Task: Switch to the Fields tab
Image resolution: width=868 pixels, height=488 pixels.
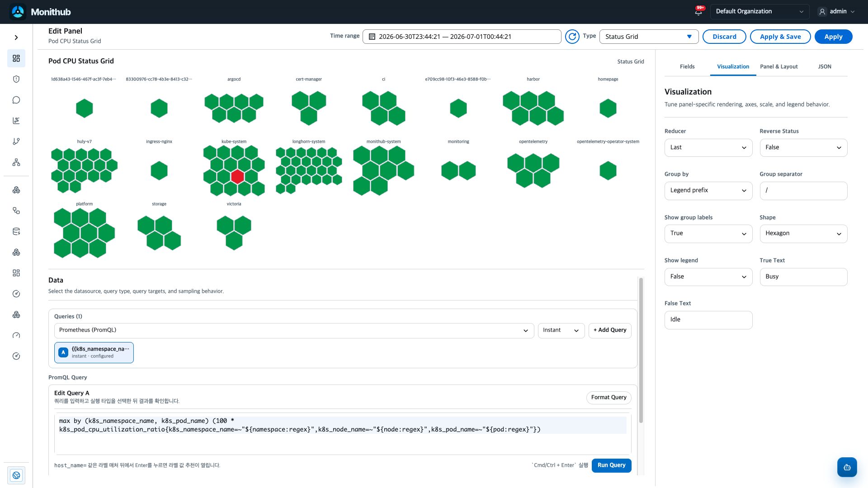Action: pos(687,66)
